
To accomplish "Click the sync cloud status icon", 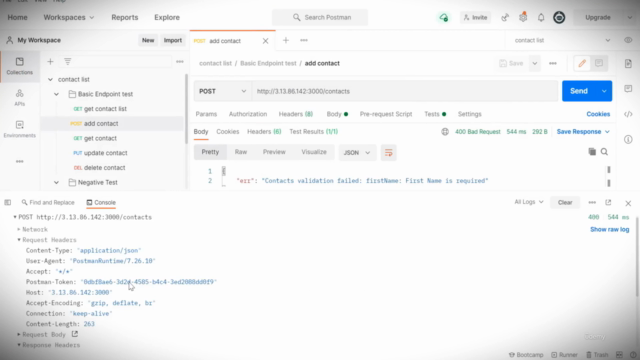I will coord(444,18).
